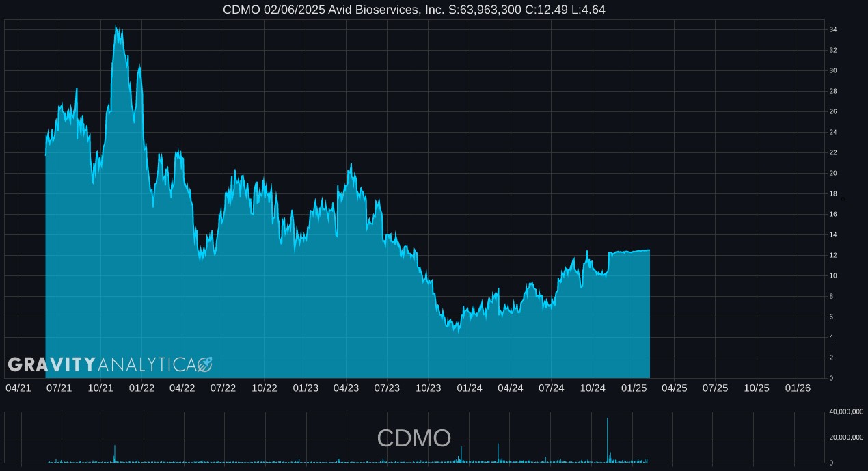Image resolution: width=868 pixels, height=471 pixels.
Task: Choose the 16 price axis label
Action: pyautogui.click(x=833, y=215)
